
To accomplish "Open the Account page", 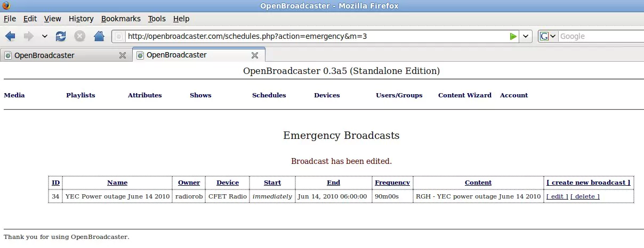I will [514, 95].
